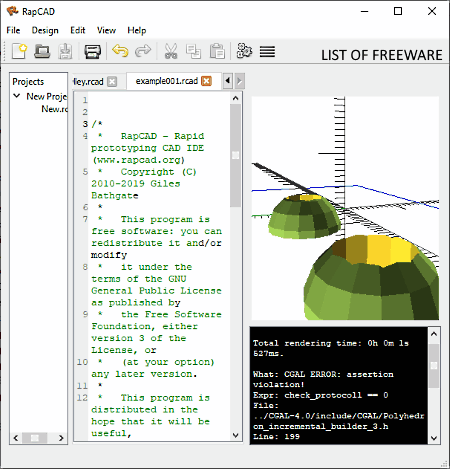
Task: Click the small green hemisphere in the 3D view
Action: point(305,216)
